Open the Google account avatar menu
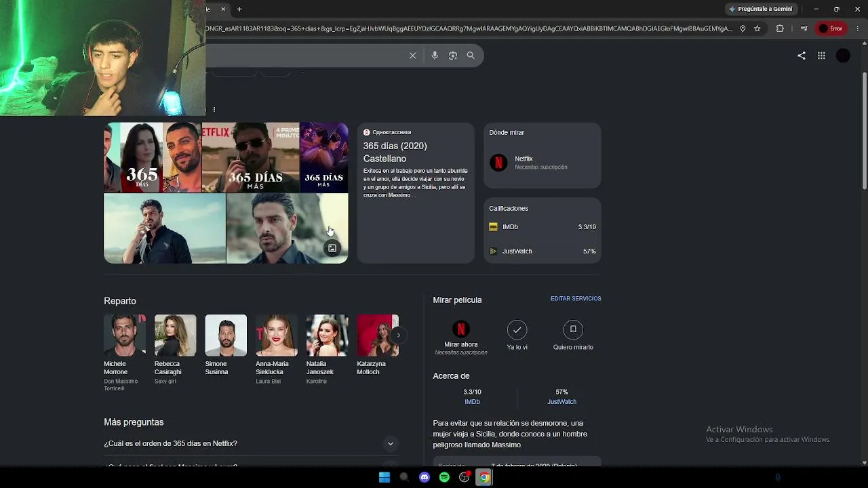 click(843, 56)
